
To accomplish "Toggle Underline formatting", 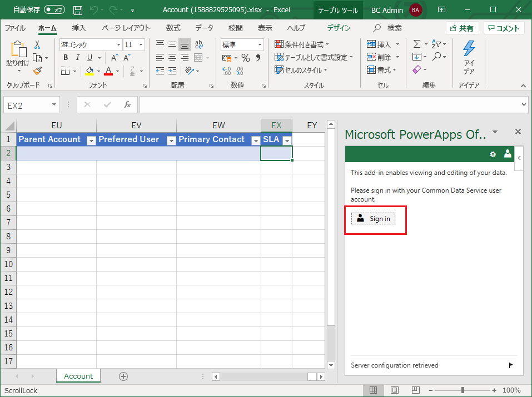I will pyautogui.click(x=90, y=58).
